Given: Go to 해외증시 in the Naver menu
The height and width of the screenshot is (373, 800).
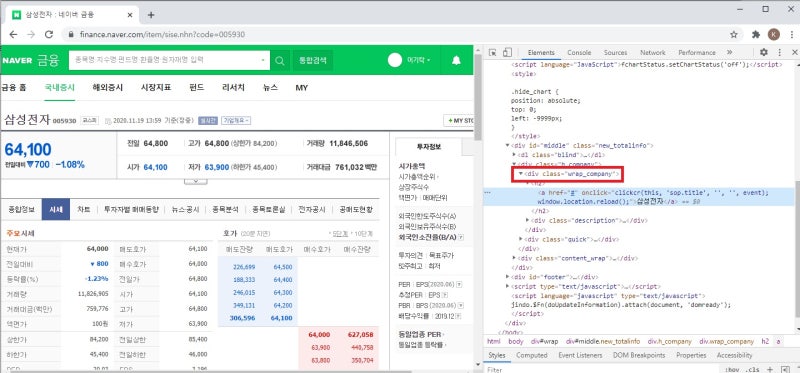Looking at the screenshot, I should point(108,87).
